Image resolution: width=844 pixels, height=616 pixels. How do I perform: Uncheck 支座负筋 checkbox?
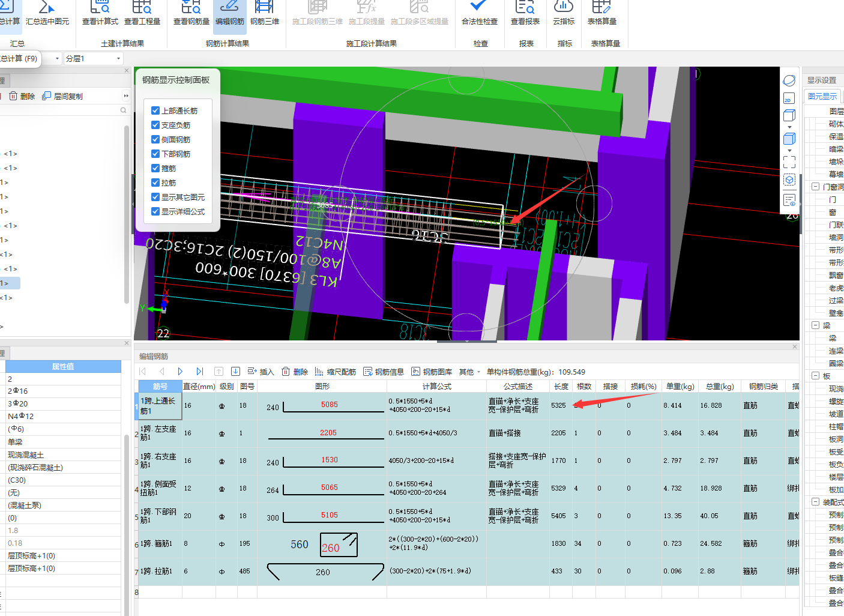coord(155,125)
